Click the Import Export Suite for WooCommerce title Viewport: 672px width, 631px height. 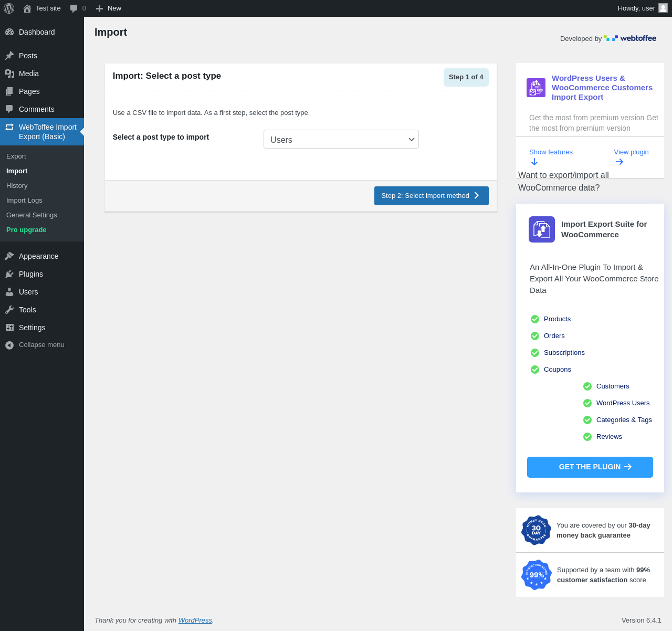pyautogui.click(x=604, y=229)
